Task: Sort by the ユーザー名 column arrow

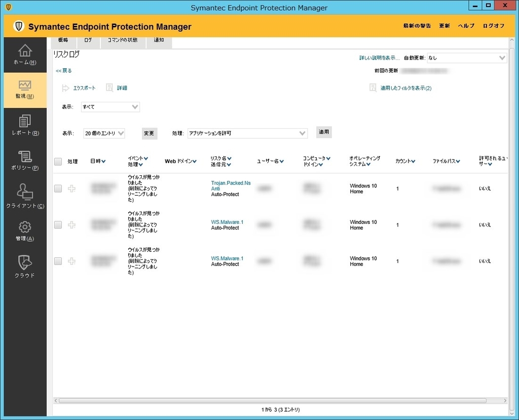Action: [282, 162]
